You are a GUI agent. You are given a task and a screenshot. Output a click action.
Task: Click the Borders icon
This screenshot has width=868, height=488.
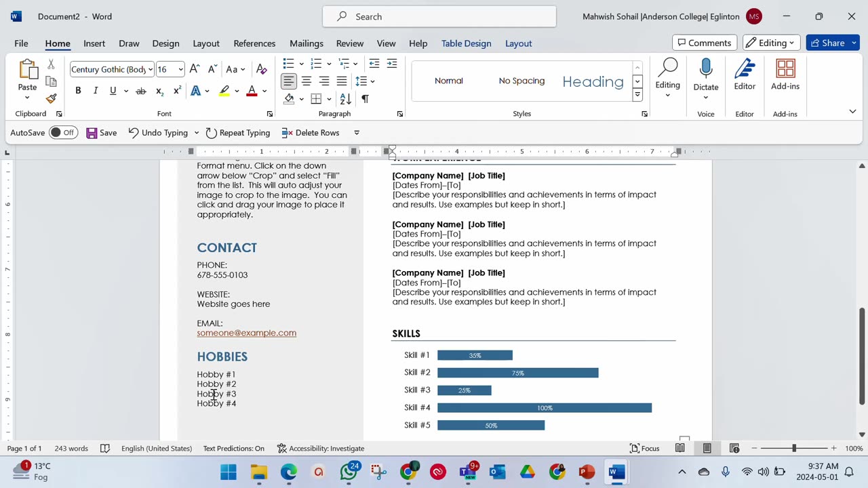point(316,99)
